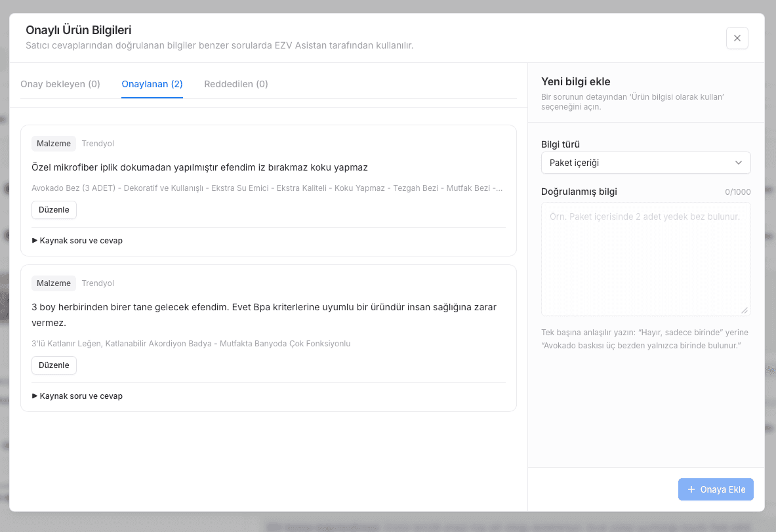Select the Onaylanan (2) tab

[x=152, y=84]
